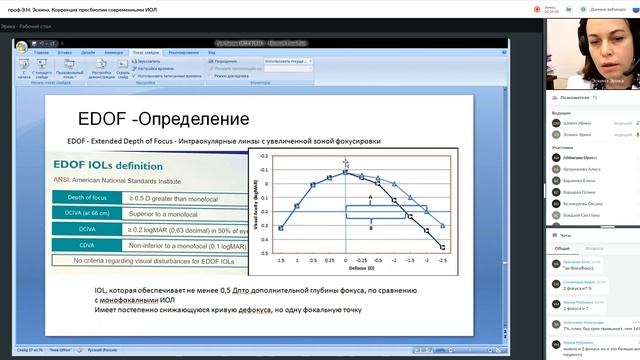The image size is (640, 360).
Task: Click avatar of first chat message
Action: [x=556, y=264]
